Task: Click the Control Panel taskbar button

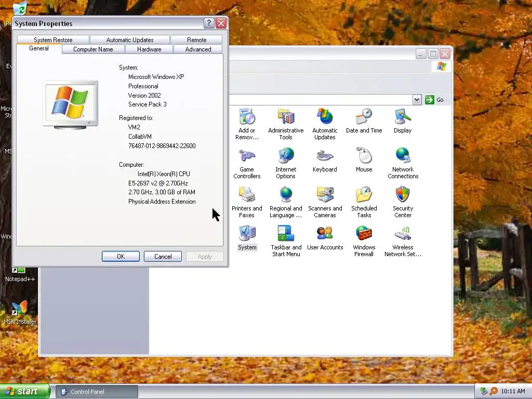Action: (97, 392)
